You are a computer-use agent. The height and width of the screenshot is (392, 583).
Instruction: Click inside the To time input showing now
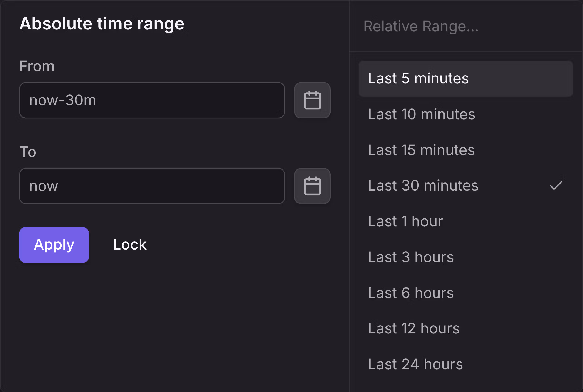click(x=152, y=186)
